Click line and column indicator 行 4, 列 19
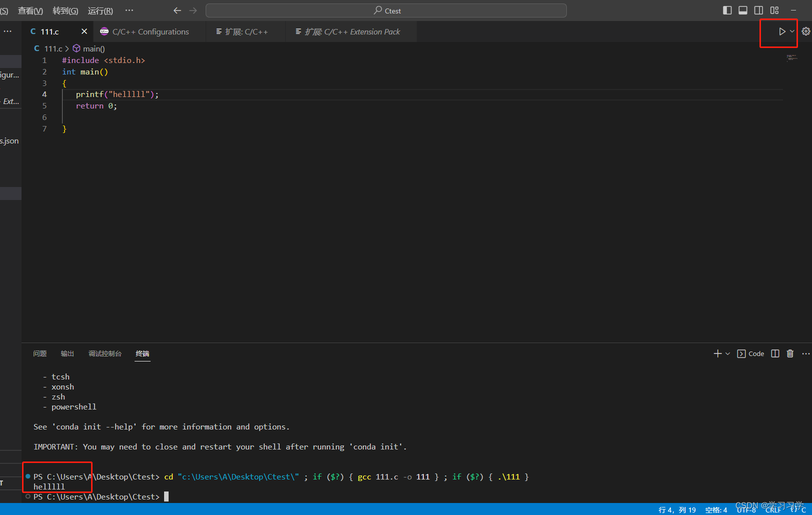812x515 pixels. [677, 509]
